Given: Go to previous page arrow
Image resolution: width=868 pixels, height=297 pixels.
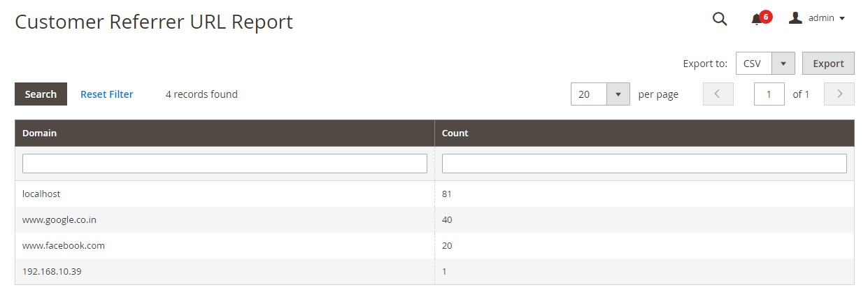Looking at the screenshot, I should pyautogui.click(x=718, y=94).
